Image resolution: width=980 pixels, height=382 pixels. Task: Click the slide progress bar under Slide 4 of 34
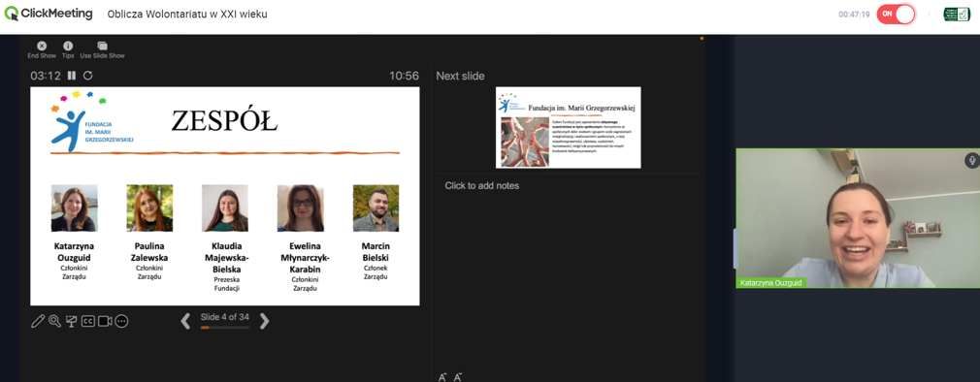pos(224,327)
